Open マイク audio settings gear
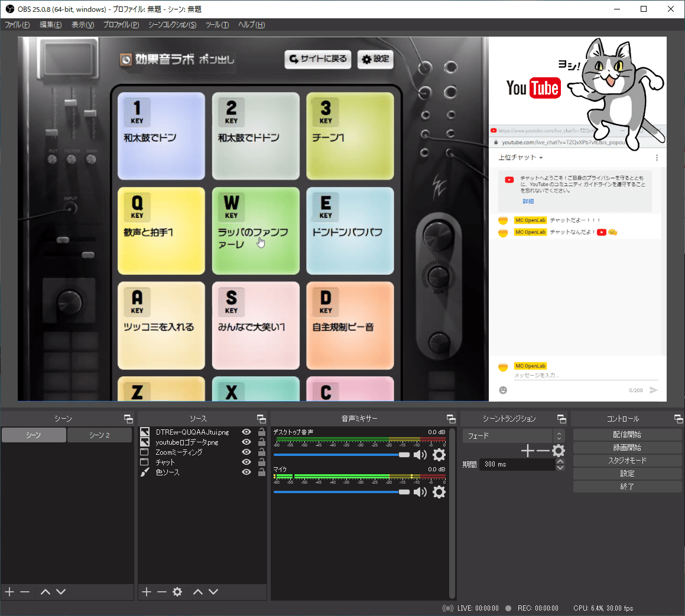This screenshot has height=616, width=685. tap(439, 492)
